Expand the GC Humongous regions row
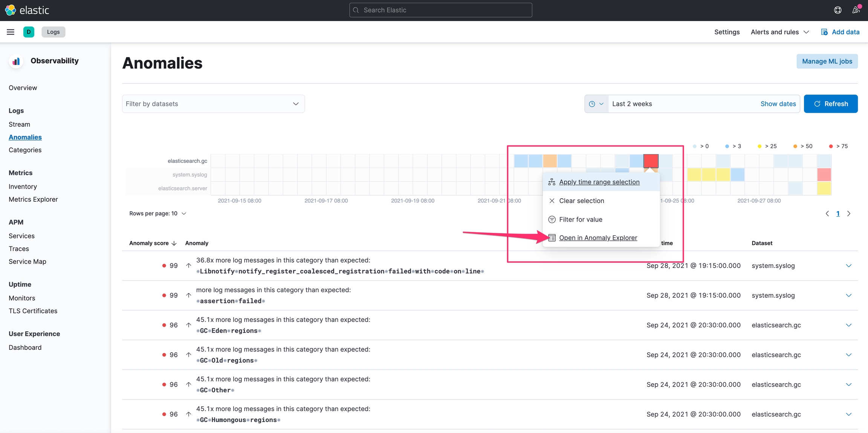The width and height of the screenshot is (868, 433). (848, 415)
